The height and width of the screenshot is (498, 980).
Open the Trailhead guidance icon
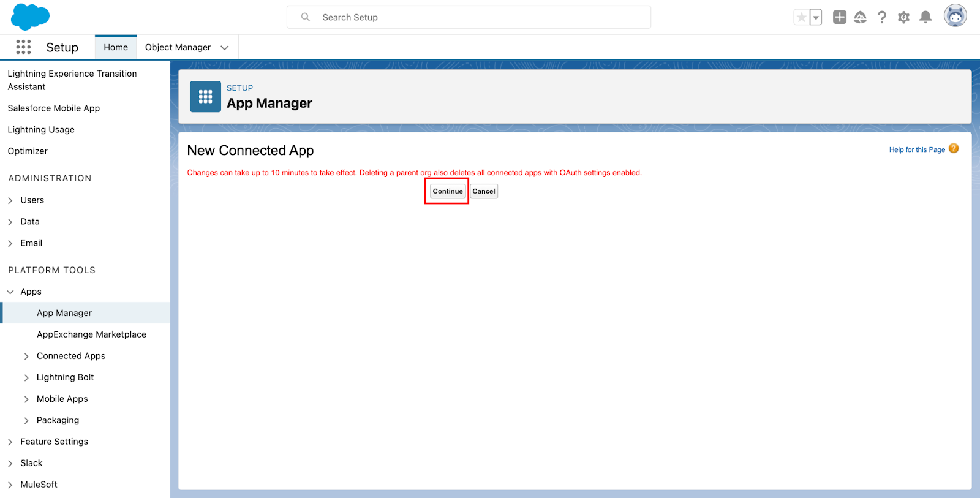pos(861,17)
